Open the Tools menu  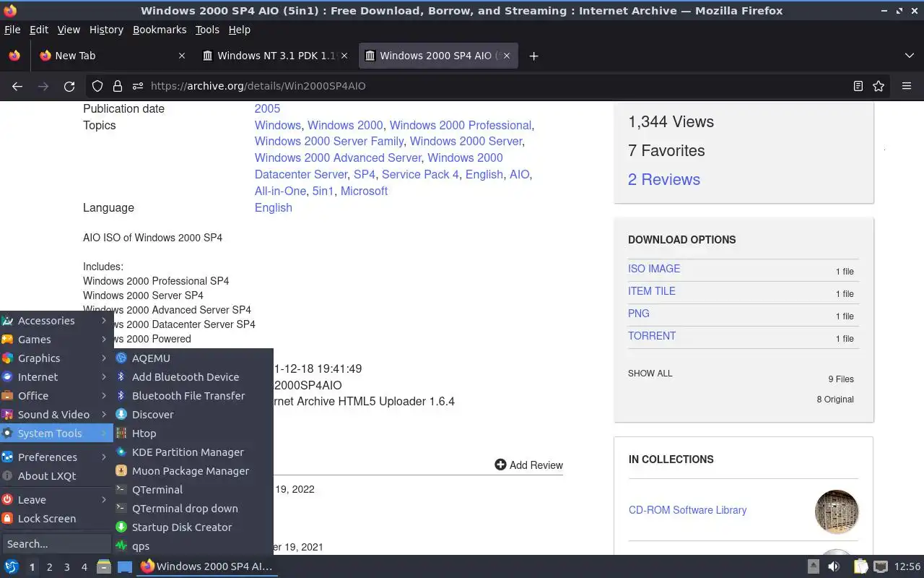pyautogui.click(x=207, y=30)
